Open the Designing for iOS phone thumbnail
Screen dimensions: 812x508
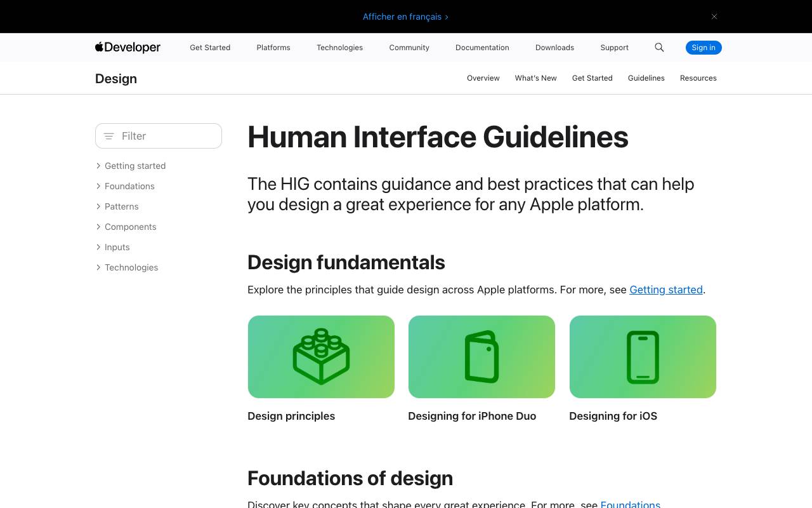click(643, 357)
